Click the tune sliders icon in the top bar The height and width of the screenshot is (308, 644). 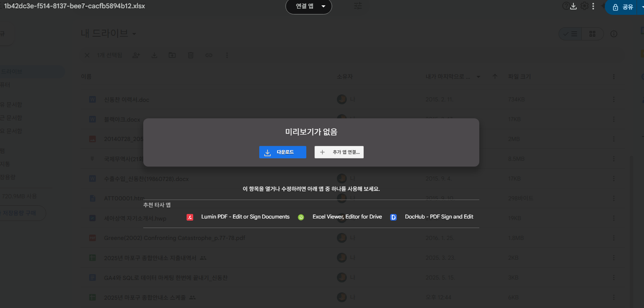[358, 6]
